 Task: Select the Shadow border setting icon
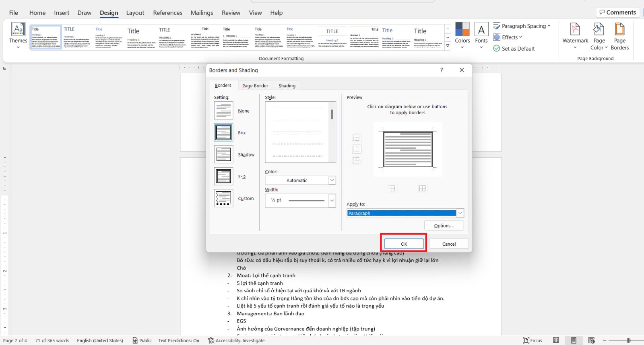223,154
